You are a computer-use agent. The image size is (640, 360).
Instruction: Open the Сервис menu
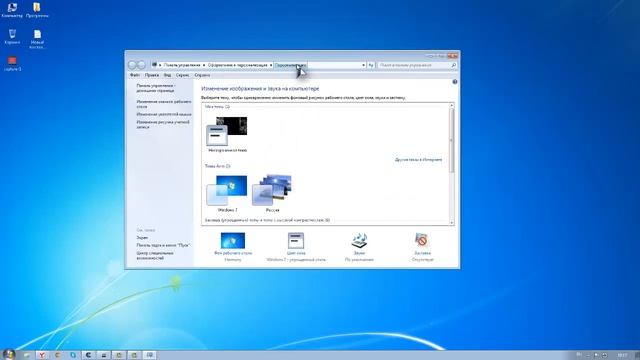[182, 75]
